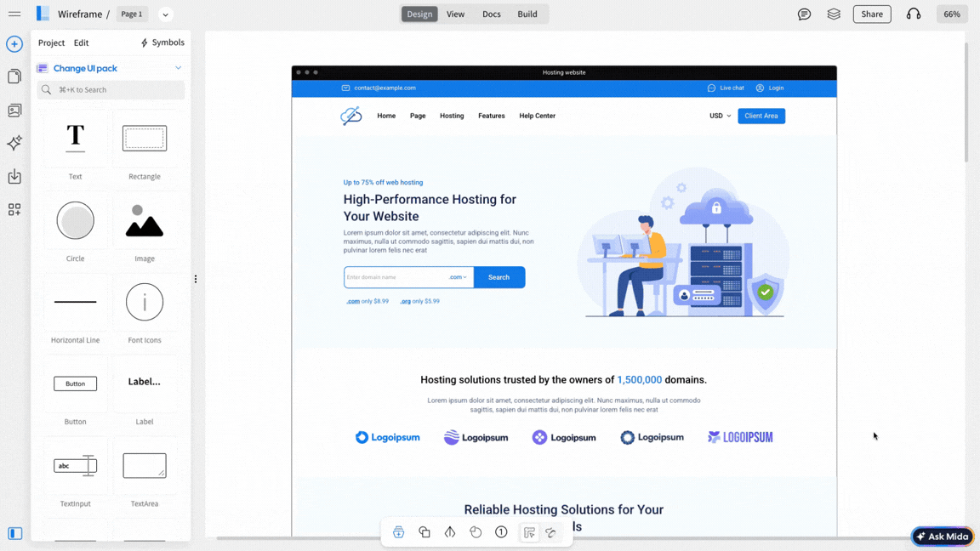Click the Share button
Screen dimensions: 980x551
pyautogui.click(x=871, y=14)
